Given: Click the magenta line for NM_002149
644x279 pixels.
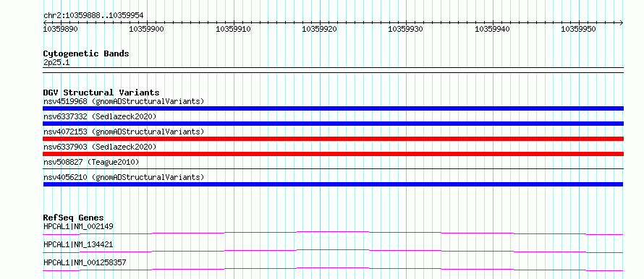Looking at the screenshot, I should coord(333,233).
